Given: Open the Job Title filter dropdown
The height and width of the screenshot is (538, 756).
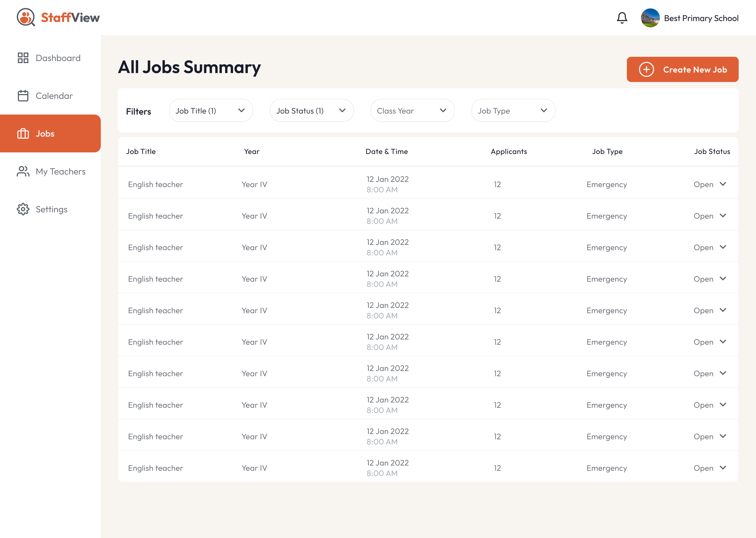Looking at the screenshot, I should point(210,110).
